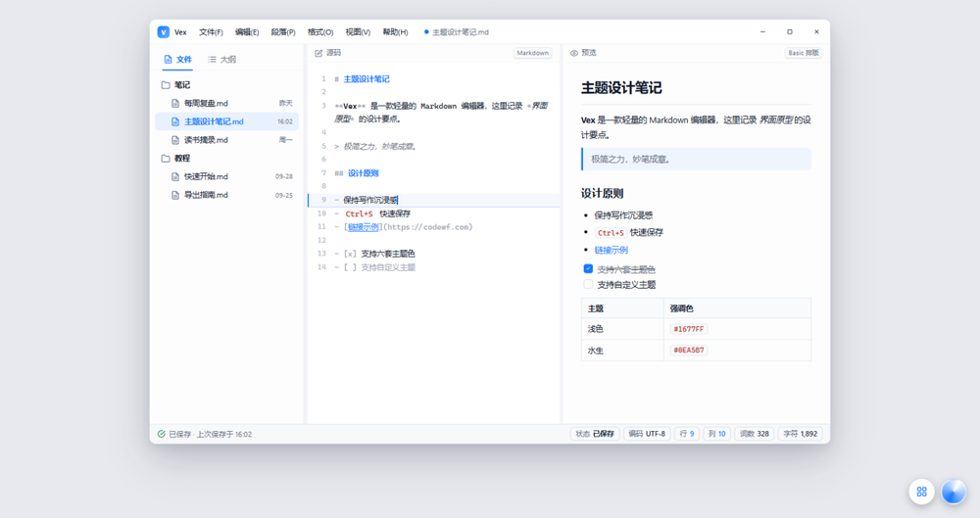
Task: Open the 段落(P) menu
Action: (283, 32)
